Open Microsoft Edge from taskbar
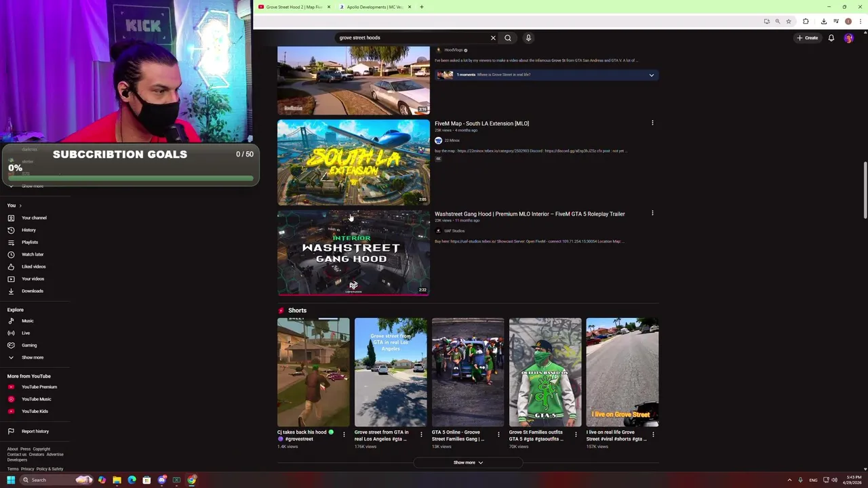Viewport: 868px width, 488px height. click(x=132, y=480)
